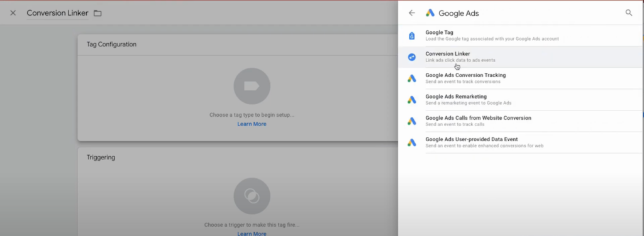Edit the Conversion Linker tag name field
The image size is (644, 236).
57,13
